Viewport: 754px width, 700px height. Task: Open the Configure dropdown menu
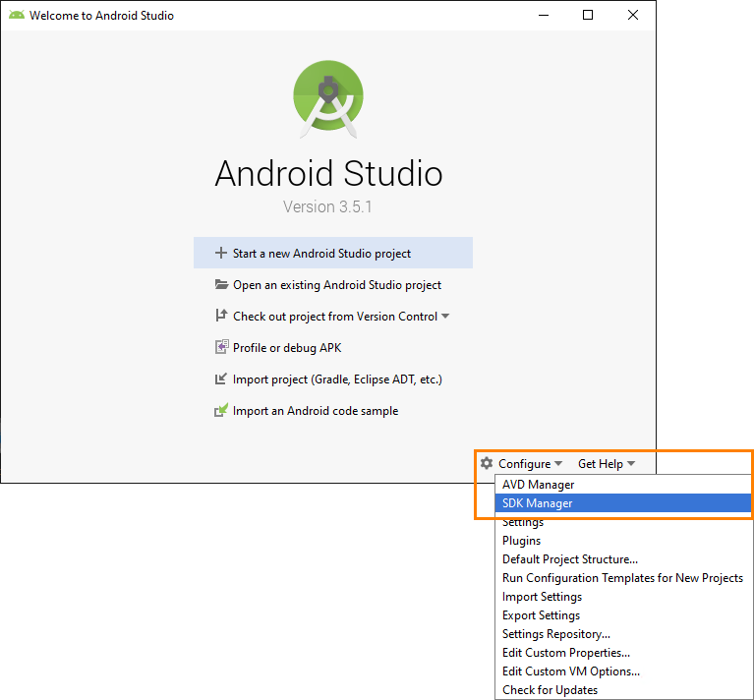click(x=530, y=464)
